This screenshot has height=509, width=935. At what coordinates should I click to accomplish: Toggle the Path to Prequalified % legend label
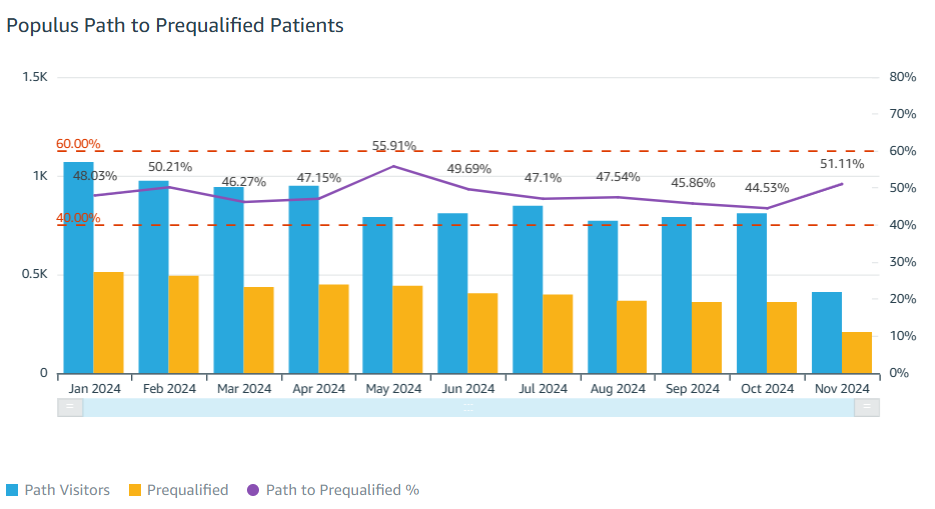click(342, 490)
